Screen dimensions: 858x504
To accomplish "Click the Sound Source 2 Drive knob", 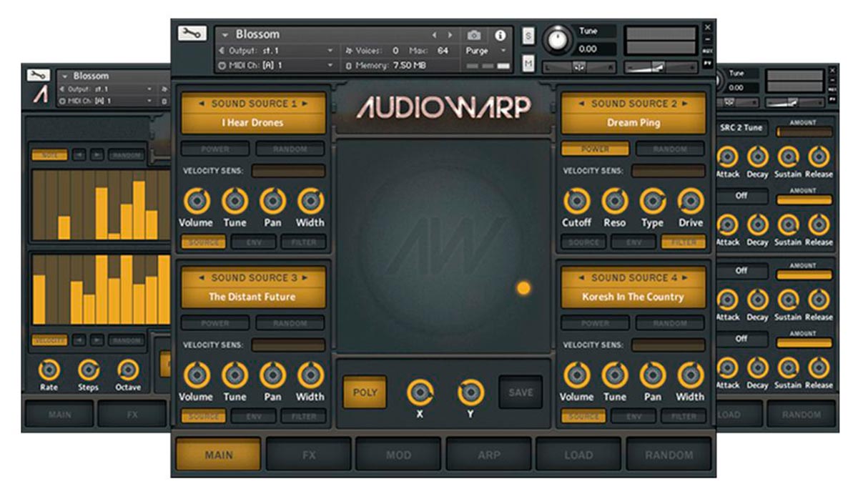I will (691, 202).
